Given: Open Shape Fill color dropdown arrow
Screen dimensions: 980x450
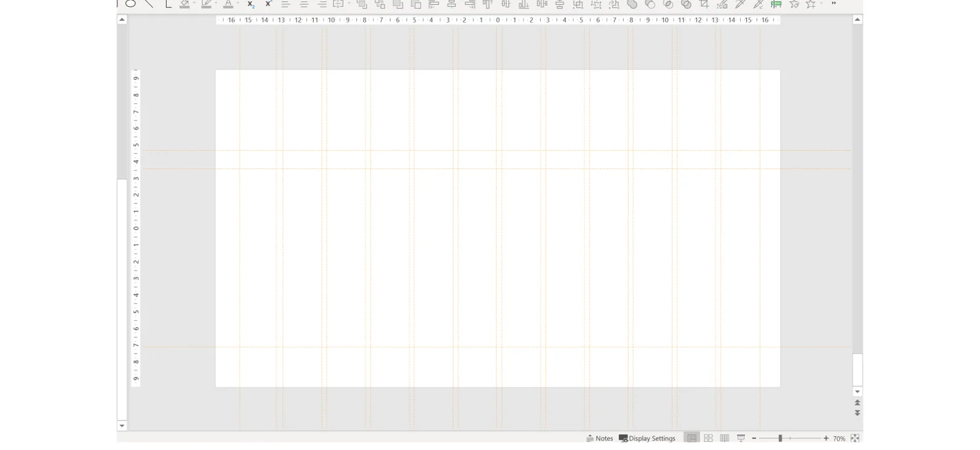Looking at the screenshot, I should point(194,4).
